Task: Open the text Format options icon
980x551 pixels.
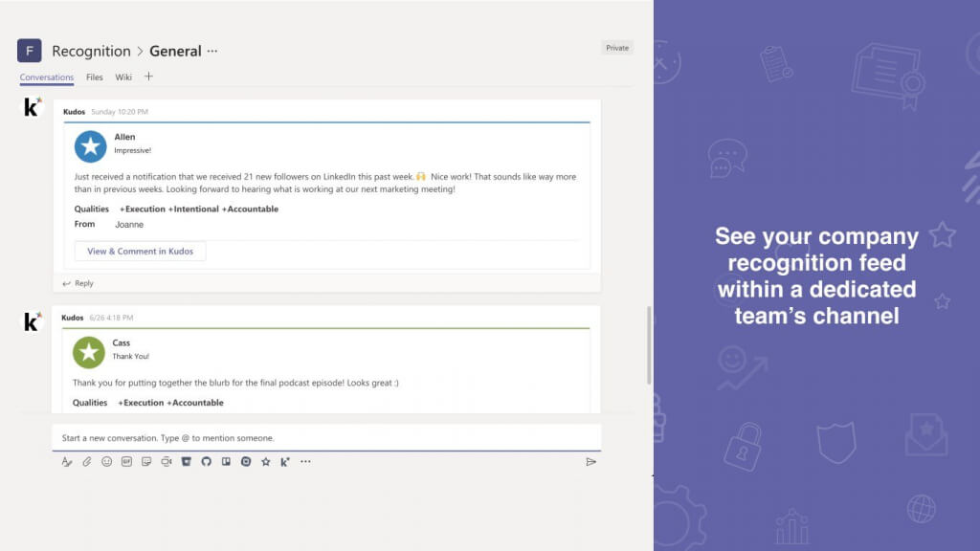Action: pyautogui.click(x=67, y=462)
